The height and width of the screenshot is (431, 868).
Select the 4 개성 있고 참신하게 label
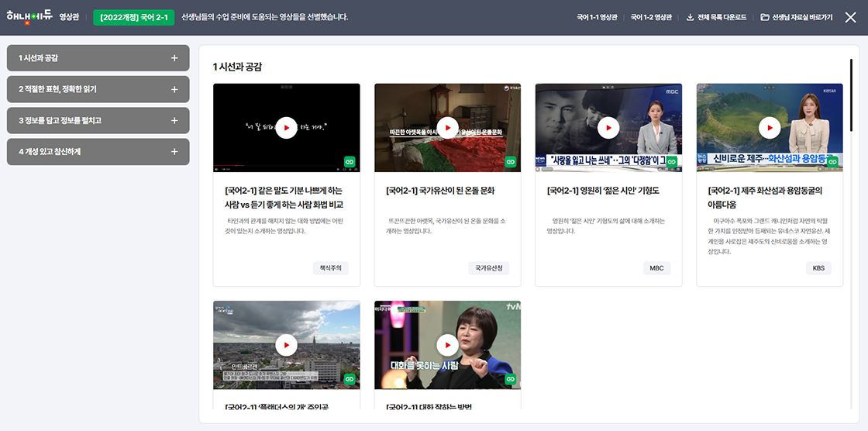50,152
